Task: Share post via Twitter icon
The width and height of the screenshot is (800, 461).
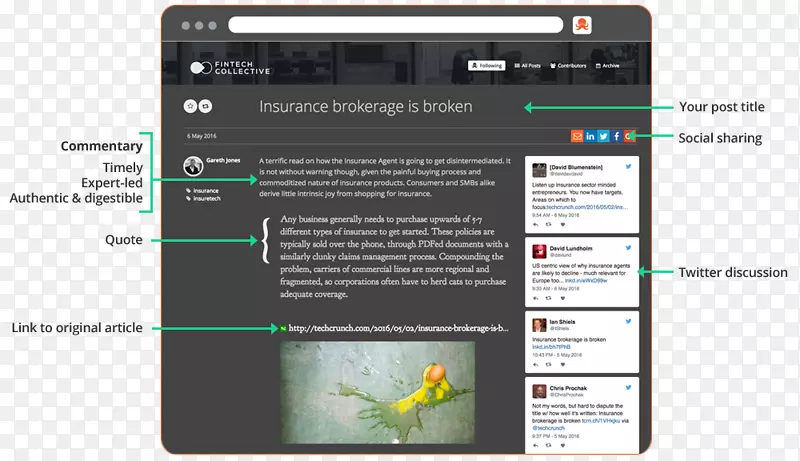Action: coord(603,136)
